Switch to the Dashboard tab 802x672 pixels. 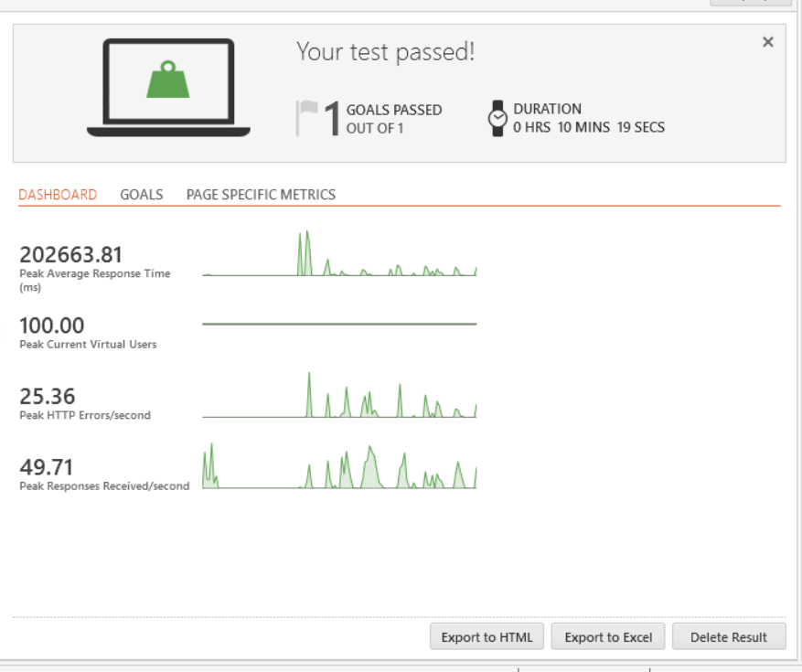[x=58, y=195]
